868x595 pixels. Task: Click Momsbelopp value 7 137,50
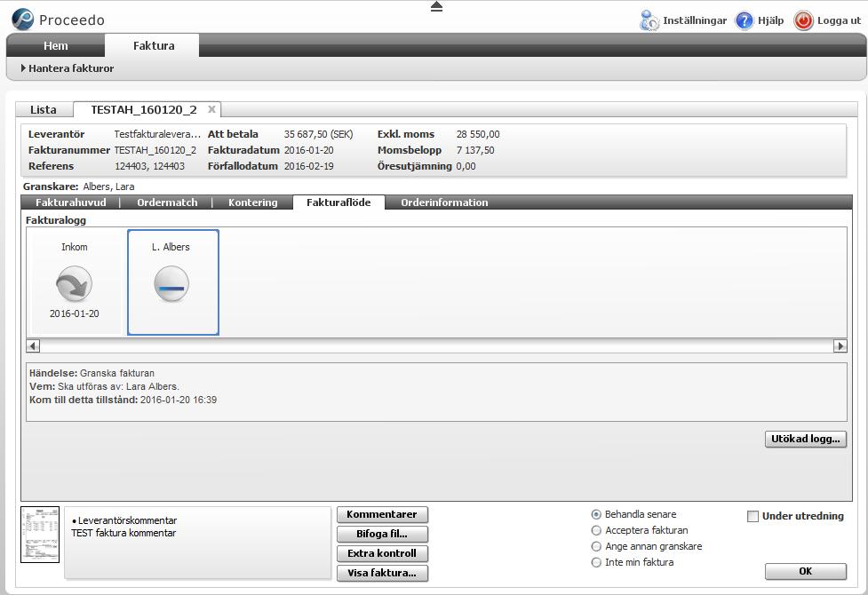click(475, 150)
